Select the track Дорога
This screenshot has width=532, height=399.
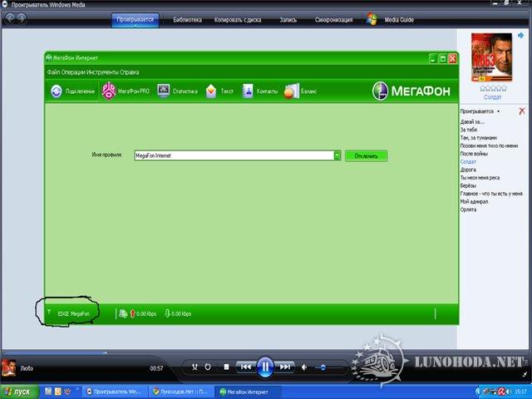click(468, 170)
